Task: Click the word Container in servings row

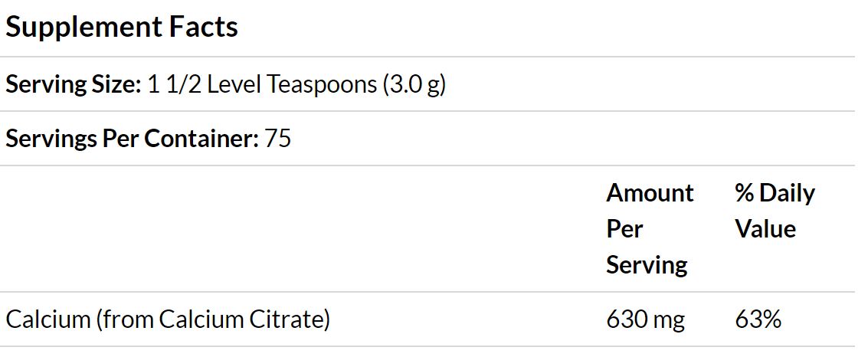Action: pyautogui.click(x=201, y=139)
